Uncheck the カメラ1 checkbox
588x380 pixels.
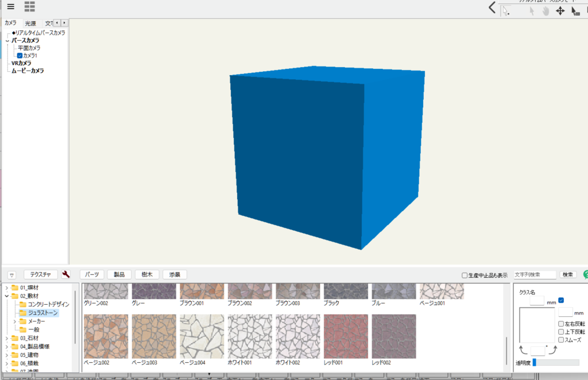click(20, 56)
